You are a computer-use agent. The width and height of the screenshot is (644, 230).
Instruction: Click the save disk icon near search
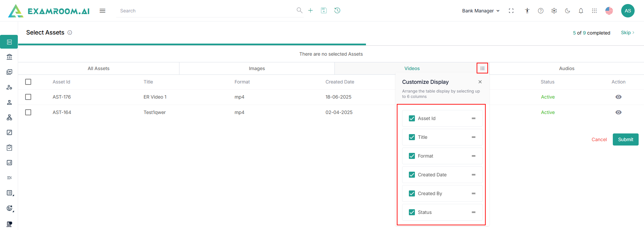pos(324,10)
